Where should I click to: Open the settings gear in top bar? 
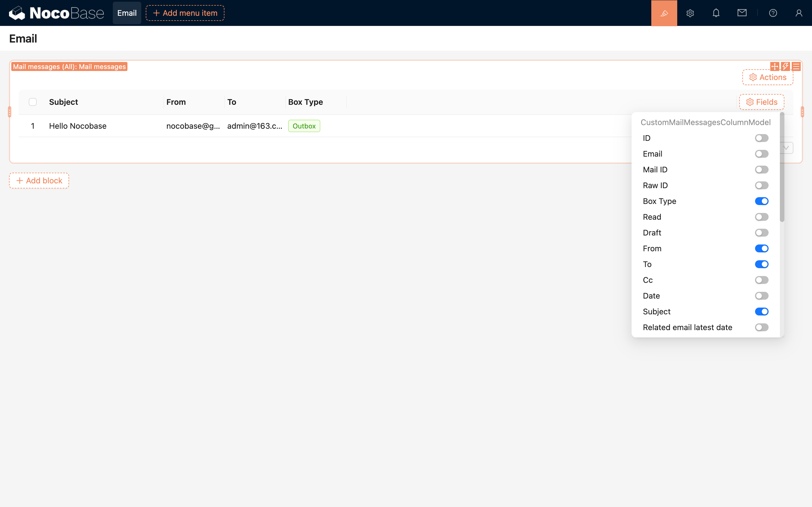coord(690,13)
